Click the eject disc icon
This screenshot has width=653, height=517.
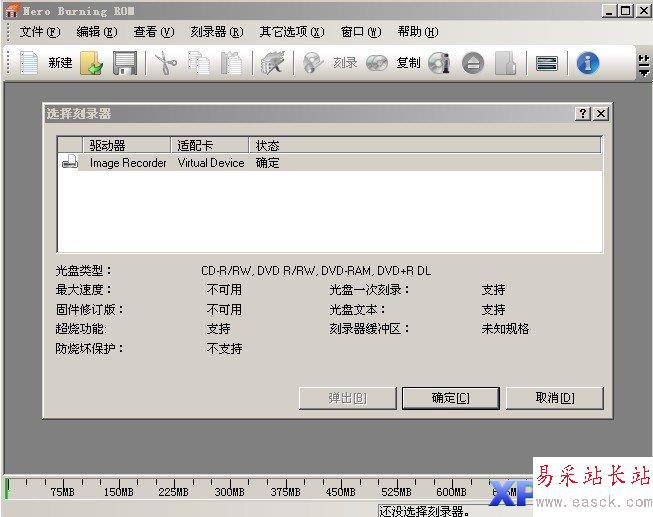tap(473, 64)
